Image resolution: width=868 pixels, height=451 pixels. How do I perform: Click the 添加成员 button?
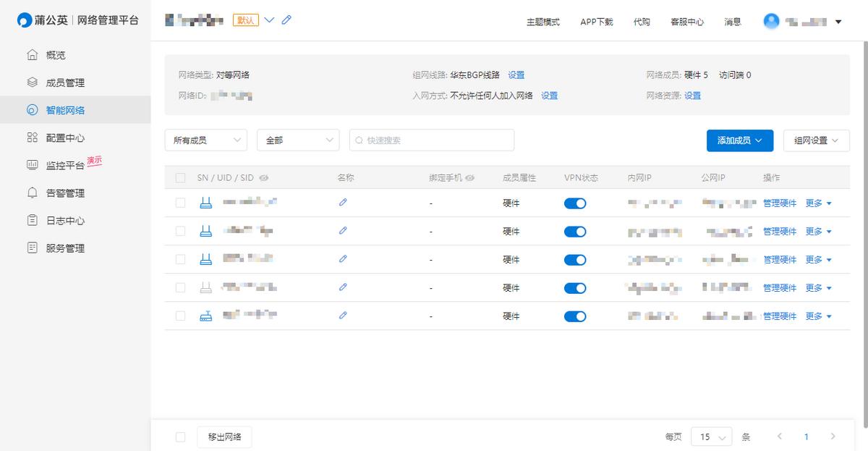click(x=739, y=140)
